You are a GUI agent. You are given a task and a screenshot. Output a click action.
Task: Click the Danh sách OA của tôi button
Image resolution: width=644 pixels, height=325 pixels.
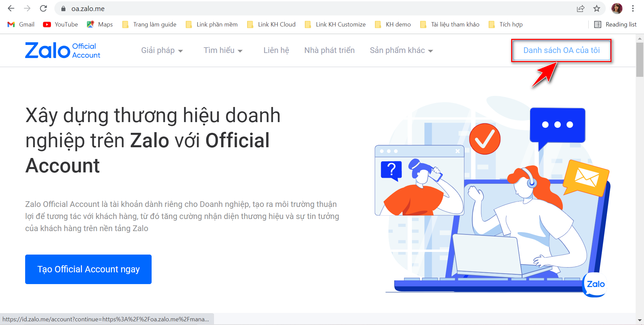(x=561, y=50)
